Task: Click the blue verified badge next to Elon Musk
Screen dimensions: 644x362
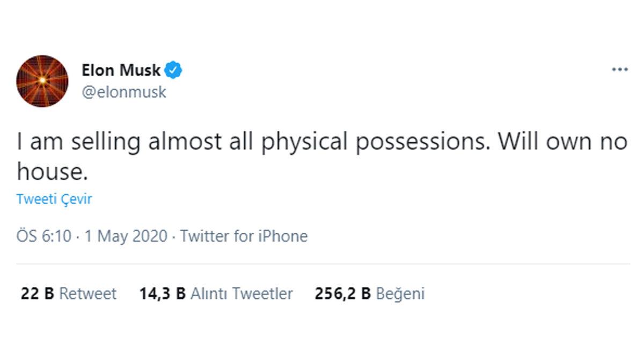Action: [x=173, y=69]
